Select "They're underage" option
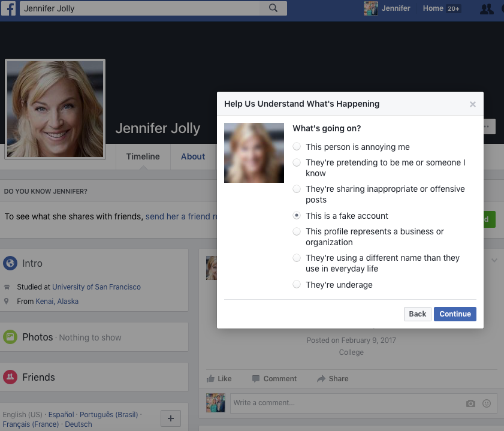The height and width of the screenshot is (431, 504). click(x=297, y=284)
